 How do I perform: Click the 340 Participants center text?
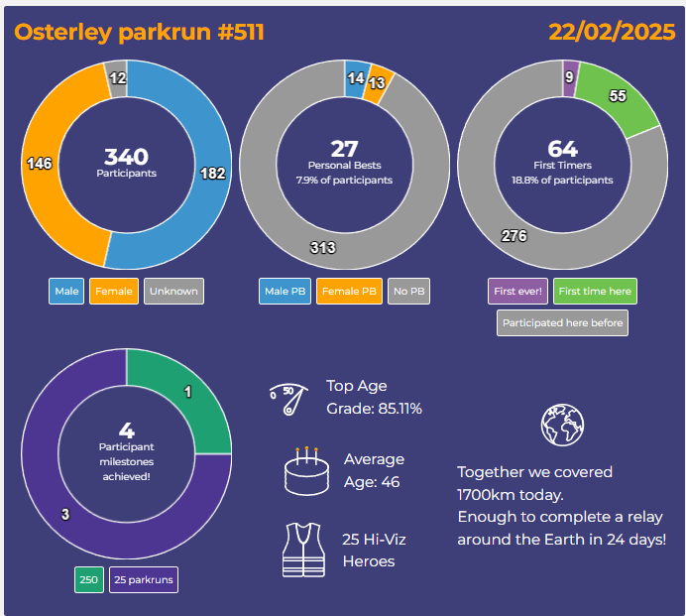127,162
